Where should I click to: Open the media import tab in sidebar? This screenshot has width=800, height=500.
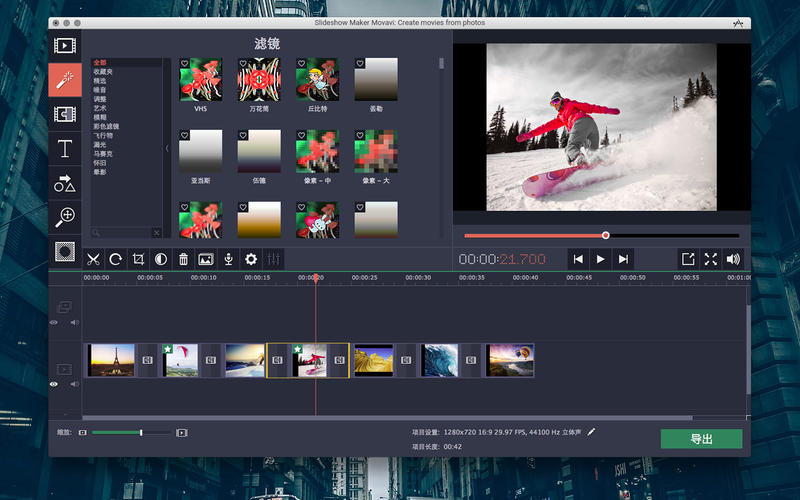65,46
